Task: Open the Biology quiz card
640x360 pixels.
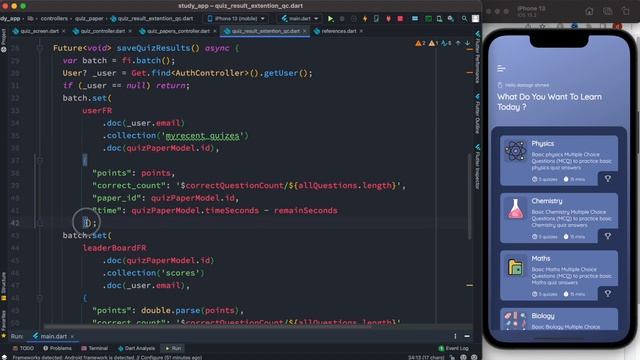Action: tap(559, 319)
